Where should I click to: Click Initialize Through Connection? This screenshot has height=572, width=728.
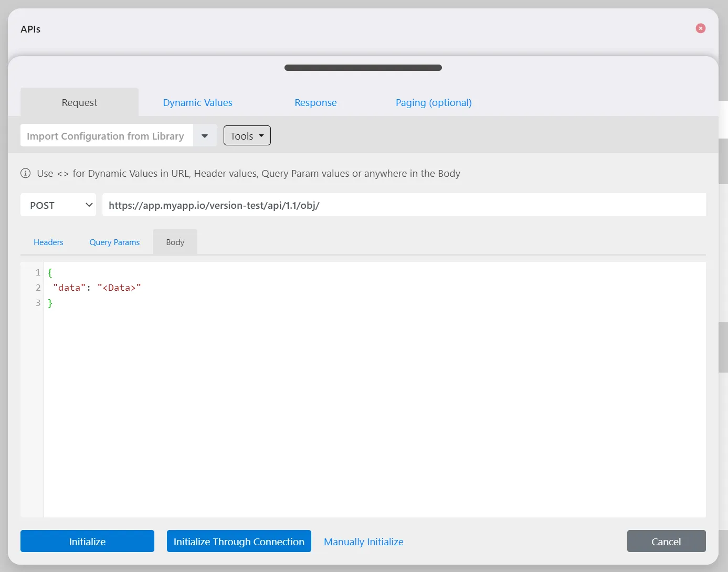239,541
